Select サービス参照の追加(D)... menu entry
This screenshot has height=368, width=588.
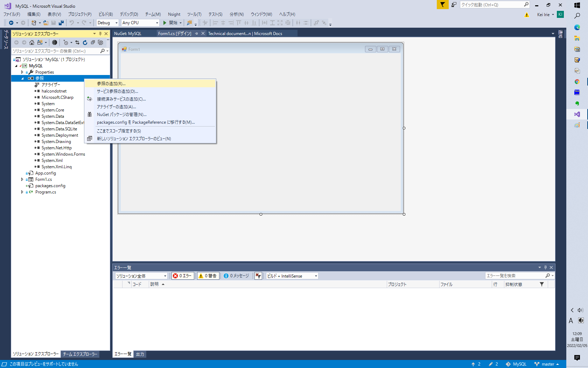(x=150, y=91)
